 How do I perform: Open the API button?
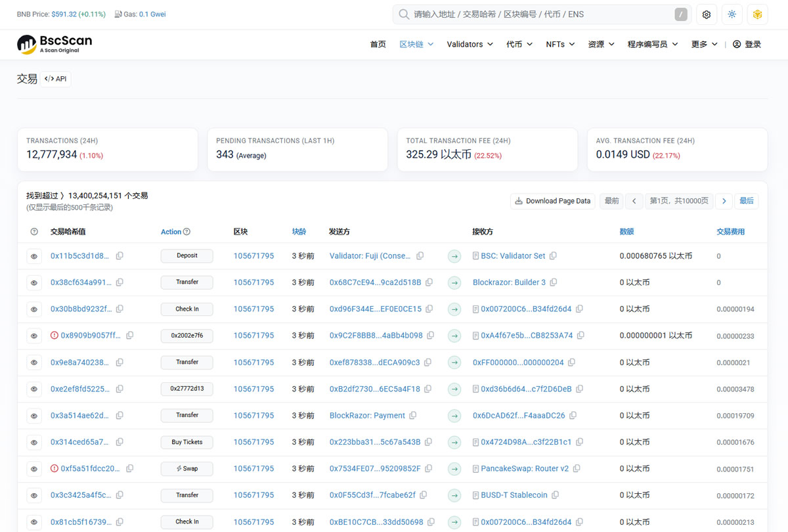[x=55, y=79]
